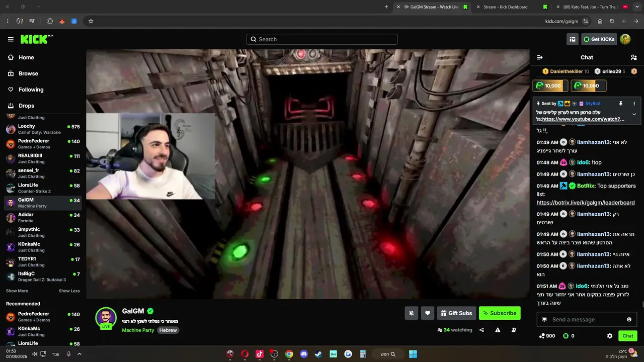Go to browser home page

[600, 21]
